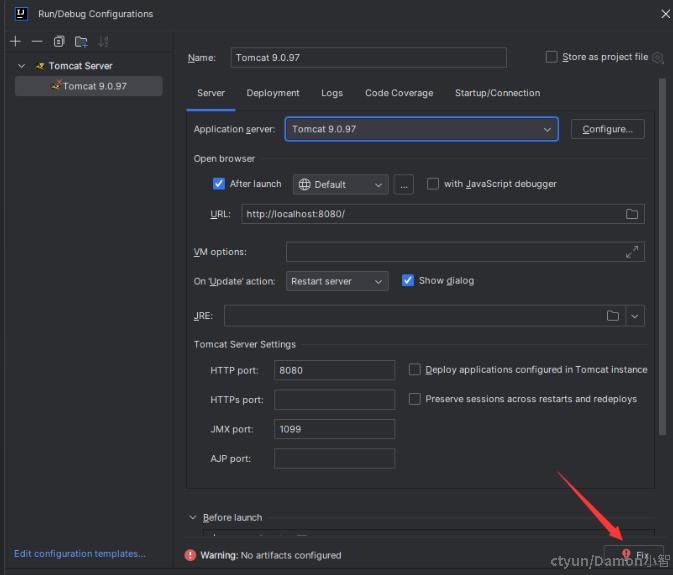Open the Default browser dropdown
This screenshot has width=673, height=575.
pyautogui.click(x=341, y=185)
